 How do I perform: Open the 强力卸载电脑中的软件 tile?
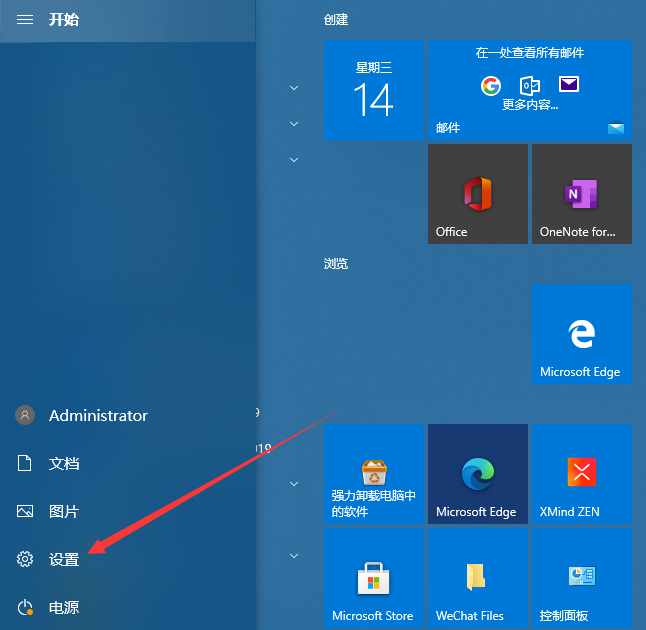coord(373,473)
